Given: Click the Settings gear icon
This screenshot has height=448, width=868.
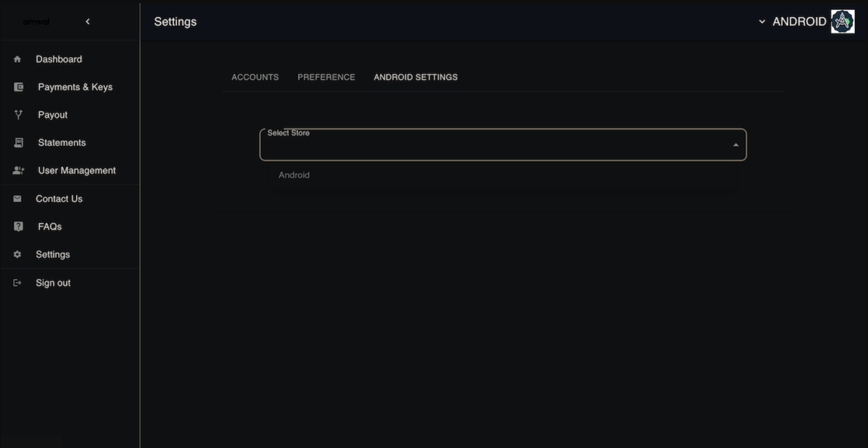Looking at the screenshot, I should (x=17, y=255).
